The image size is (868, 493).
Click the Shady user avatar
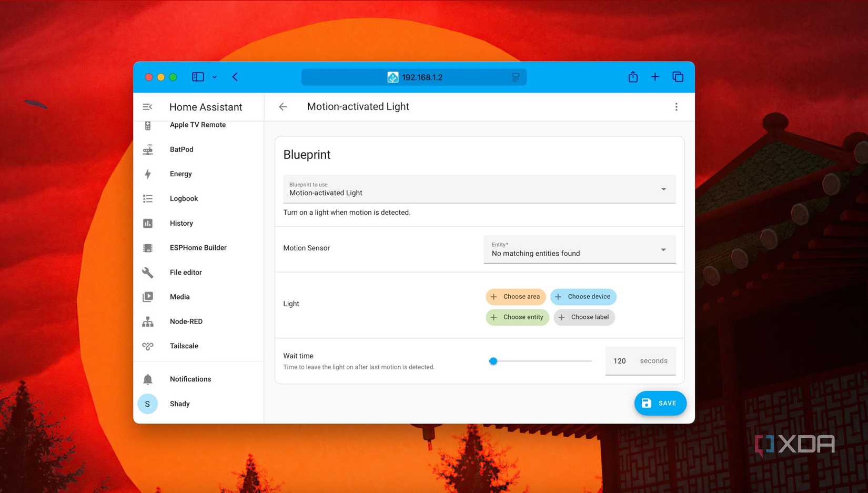click(148, 404)
